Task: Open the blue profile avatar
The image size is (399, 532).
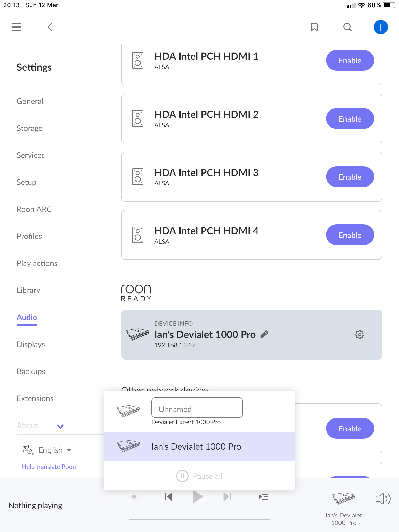Action: point(381,27)
